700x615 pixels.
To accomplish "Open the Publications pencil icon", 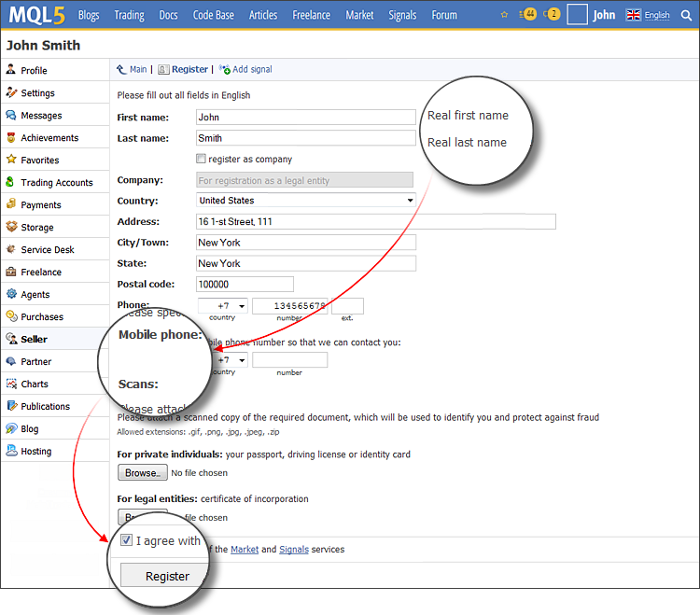I will (x=11, y=406).
